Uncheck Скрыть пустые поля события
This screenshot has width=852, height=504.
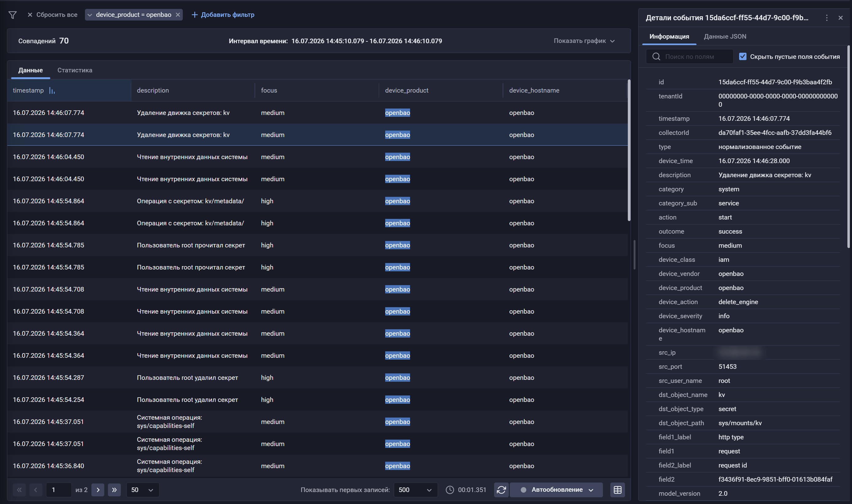point(743,57)
